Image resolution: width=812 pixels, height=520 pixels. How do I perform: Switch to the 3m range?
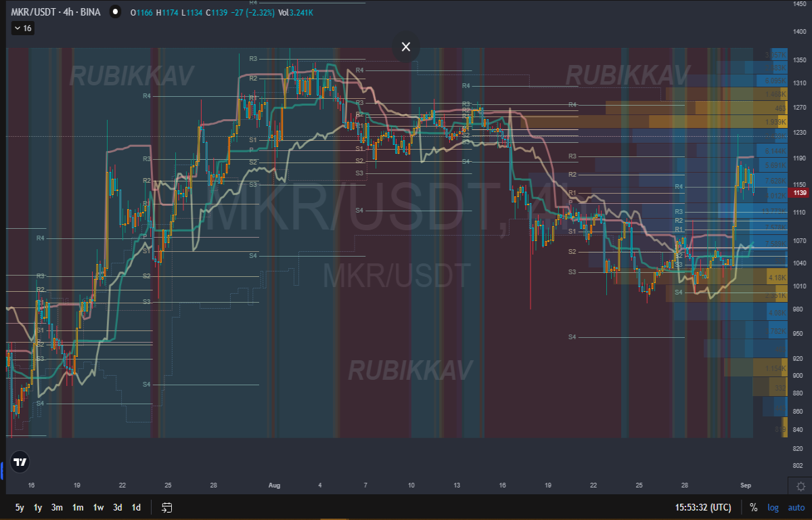(x=58, y=507)
